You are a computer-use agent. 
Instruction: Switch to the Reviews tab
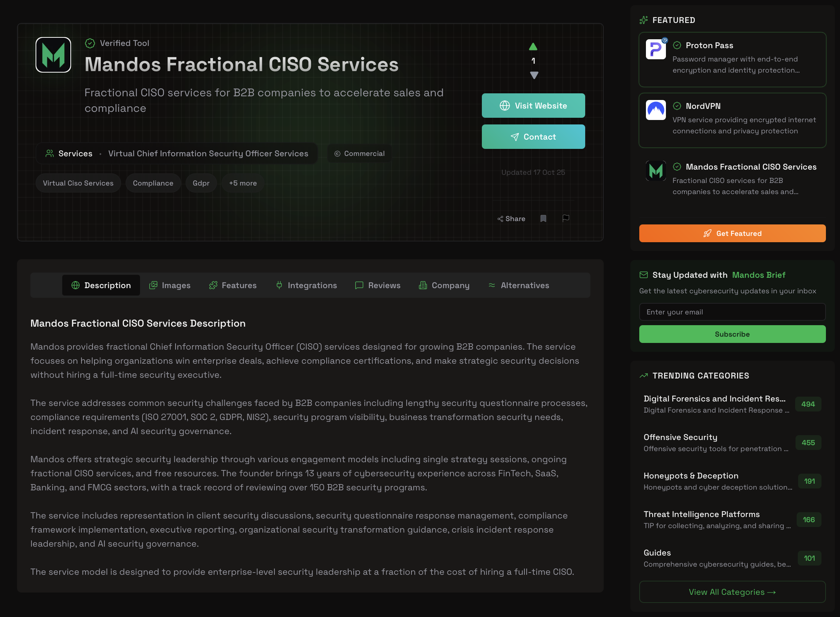click(378, 285)
